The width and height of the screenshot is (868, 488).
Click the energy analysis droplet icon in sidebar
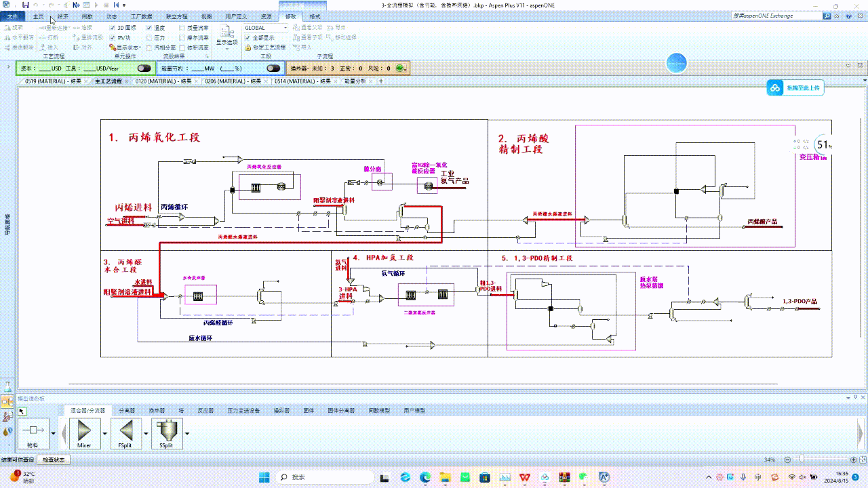coord(7,431)
